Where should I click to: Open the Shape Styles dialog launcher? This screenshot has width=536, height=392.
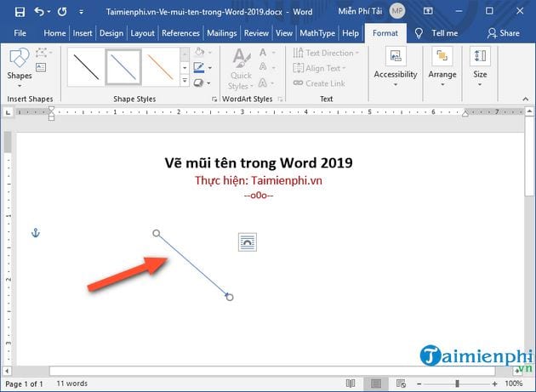pos(214,99)
